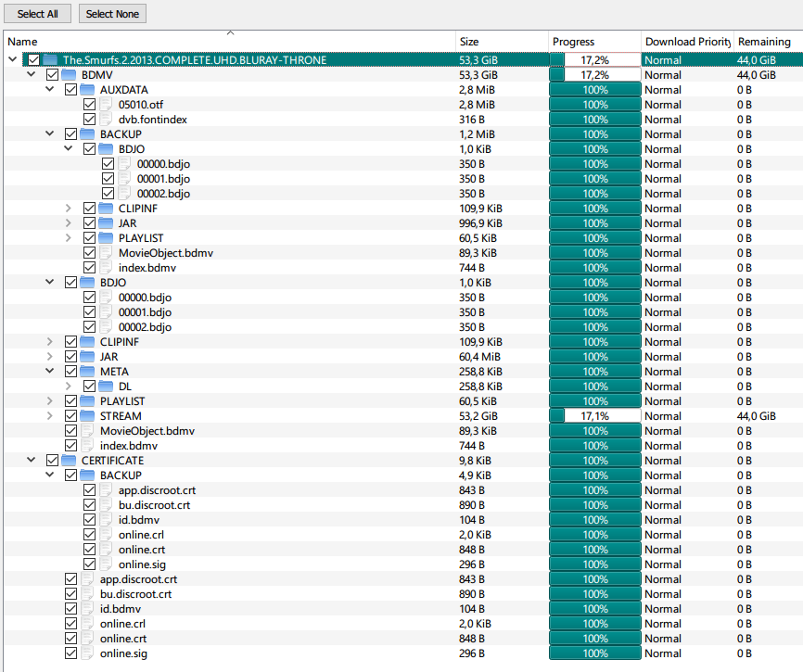The width and height of the screenshot is (803, 672).
Task: Click the 05010.otf file icon
Action: pyautogui.click(x=106, y=105)
